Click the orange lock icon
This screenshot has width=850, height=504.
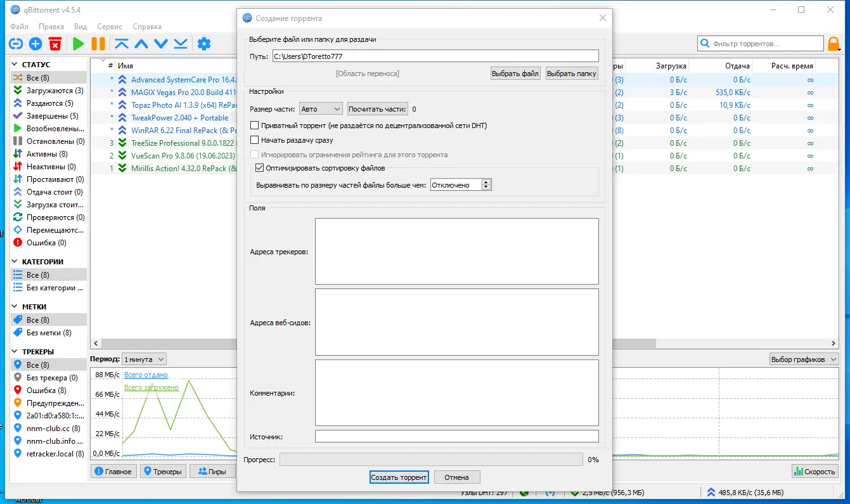point(834,44)
